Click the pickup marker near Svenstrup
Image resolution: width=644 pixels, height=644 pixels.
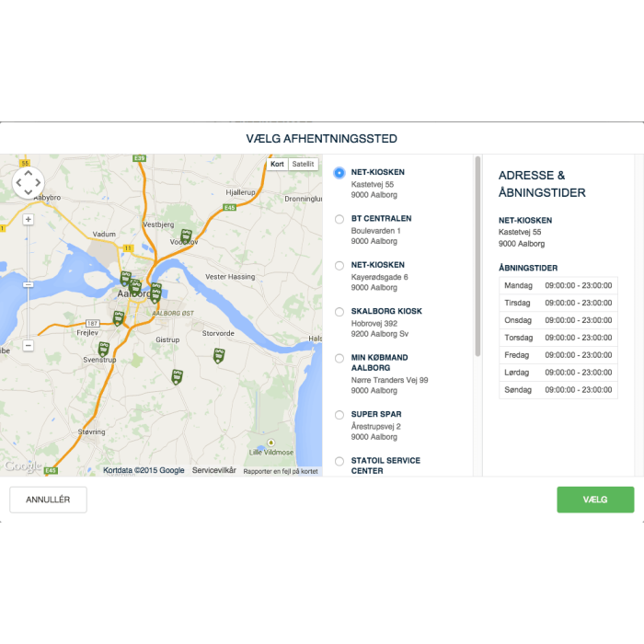pyautogui.click(x=103, y=350)
